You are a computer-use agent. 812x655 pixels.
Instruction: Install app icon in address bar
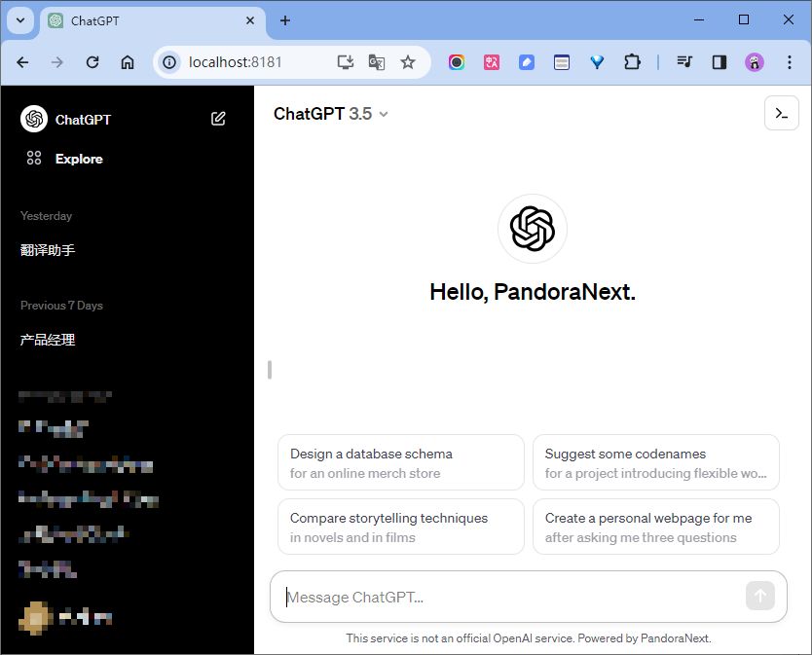tap(346, 62)
